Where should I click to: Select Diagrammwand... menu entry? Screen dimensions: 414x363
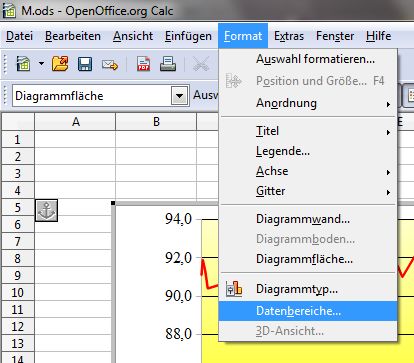[x=308, y=219]
